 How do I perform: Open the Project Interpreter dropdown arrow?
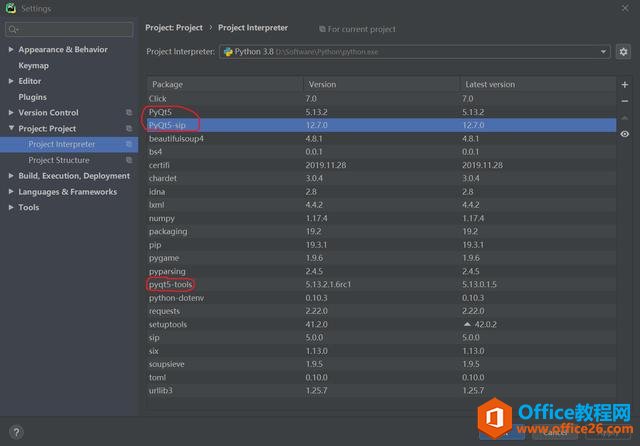[603, 52]
